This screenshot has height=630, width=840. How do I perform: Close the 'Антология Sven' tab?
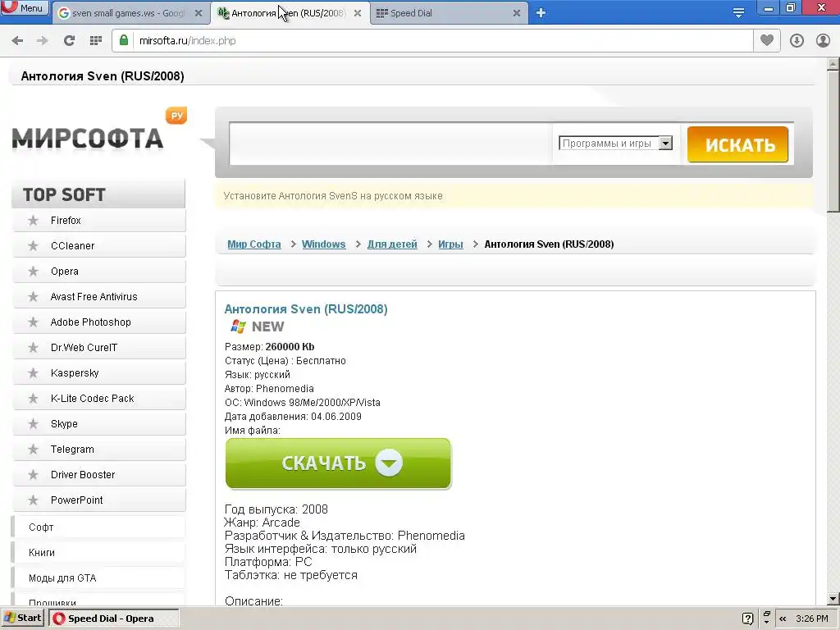358,13
